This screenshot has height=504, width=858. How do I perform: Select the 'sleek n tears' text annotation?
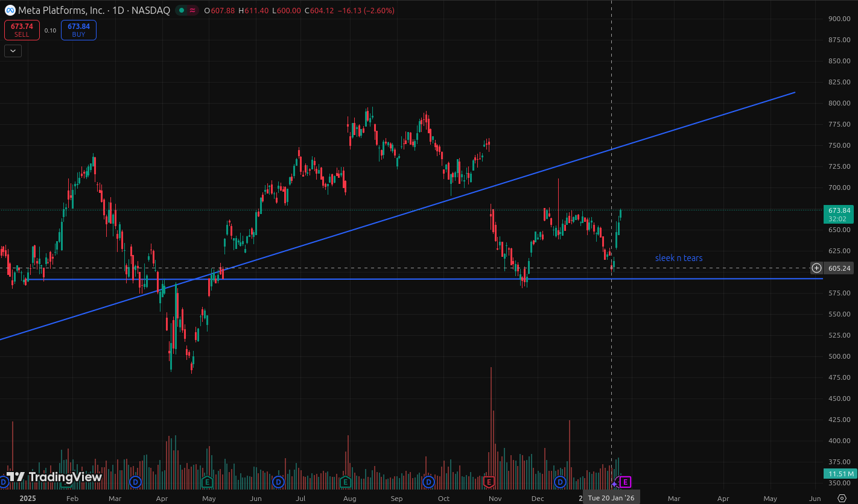pos(678,258)
